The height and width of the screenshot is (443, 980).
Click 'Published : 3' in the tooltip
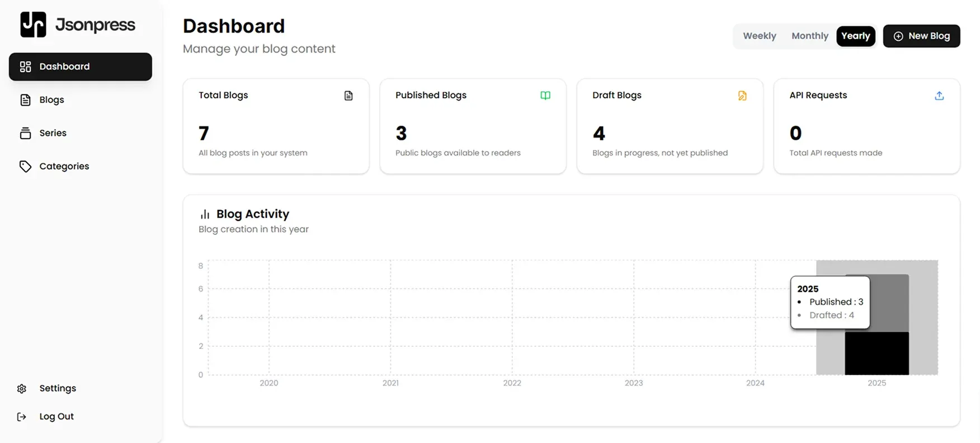836,302
